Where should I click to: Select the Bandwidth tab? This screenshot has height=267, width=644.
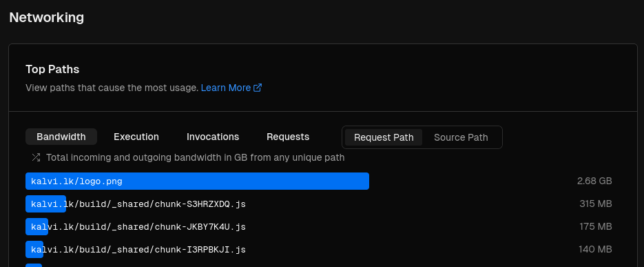[61, 137]
